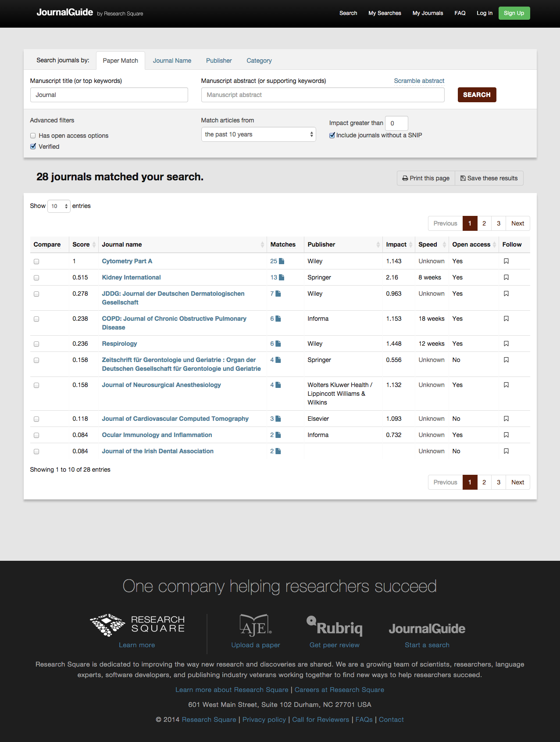Screen dimensions: 560x742
Task: Click the Manuscript title input field
Action: [x=109, y=95]
